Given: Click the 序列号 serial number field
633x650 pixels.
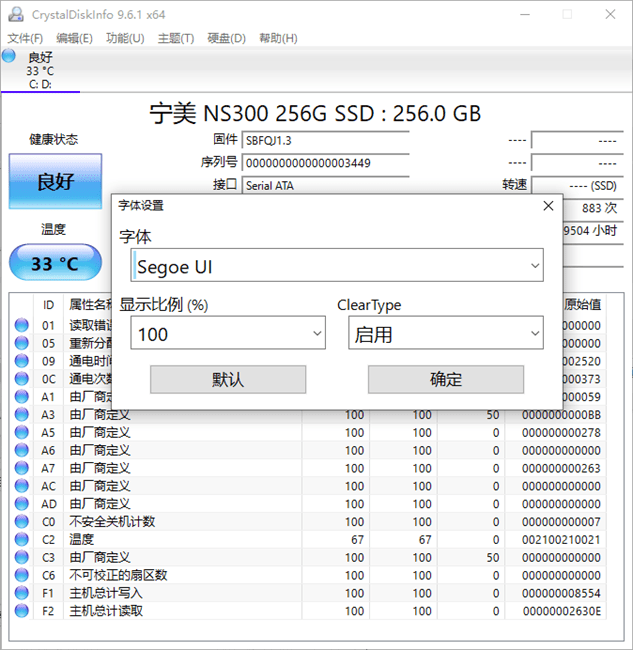Looking at the screenshot, I should coord(311,163).
